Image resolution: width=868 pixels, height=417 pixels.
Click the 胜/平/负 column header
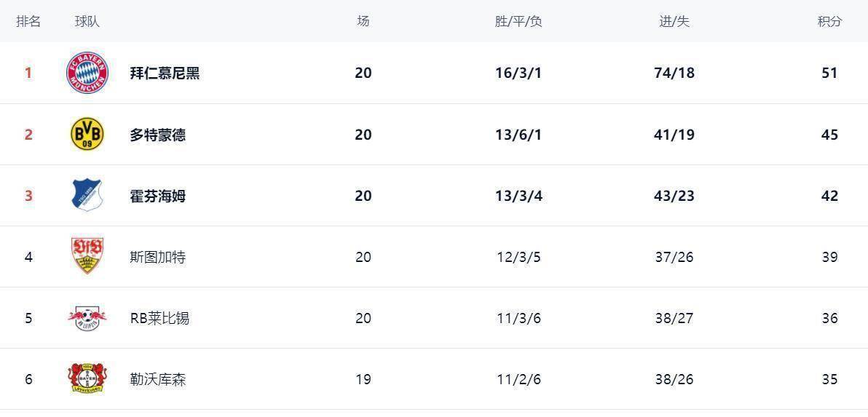(518, 21)
